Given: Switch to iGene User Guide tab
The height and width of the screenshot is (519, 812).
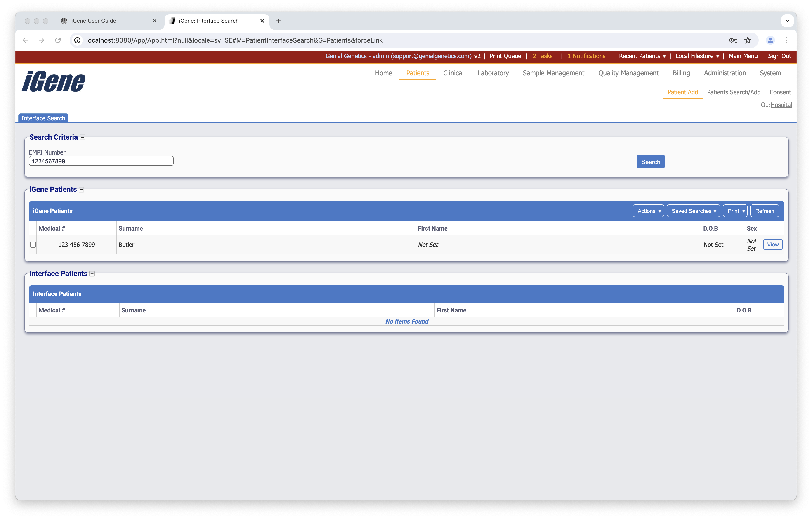Looking at the screenshot, I should pos(93,21).
